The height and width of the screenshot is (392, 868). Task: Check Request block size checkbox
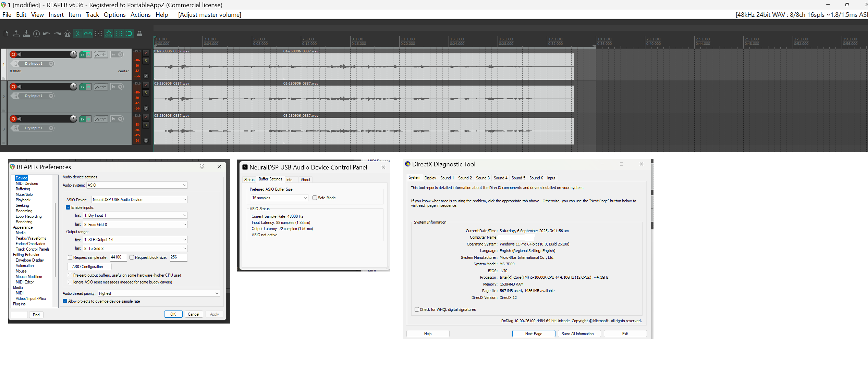132,257
